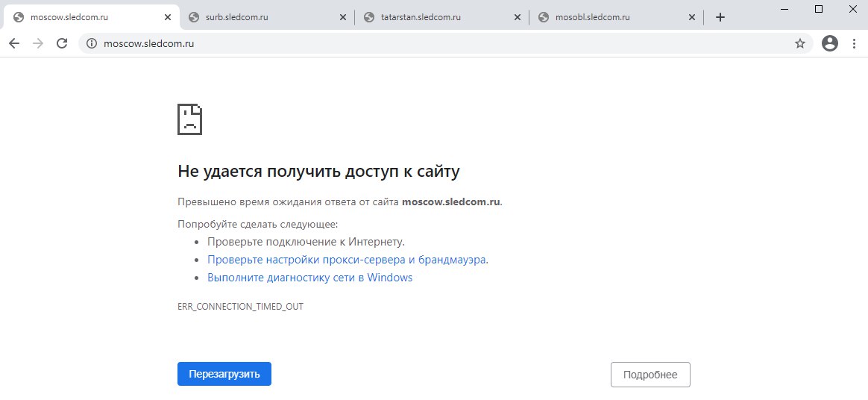This screenshot has width=868, height=400.
Task: Click heading Не удается получить доступ к сайту
Action: coord(319,171)
